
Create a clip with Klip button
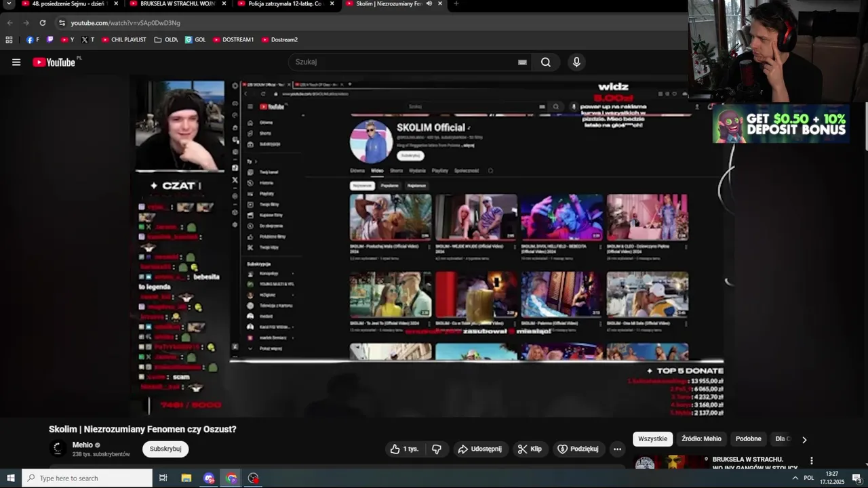pyautogui.click(x=530, y=449)
